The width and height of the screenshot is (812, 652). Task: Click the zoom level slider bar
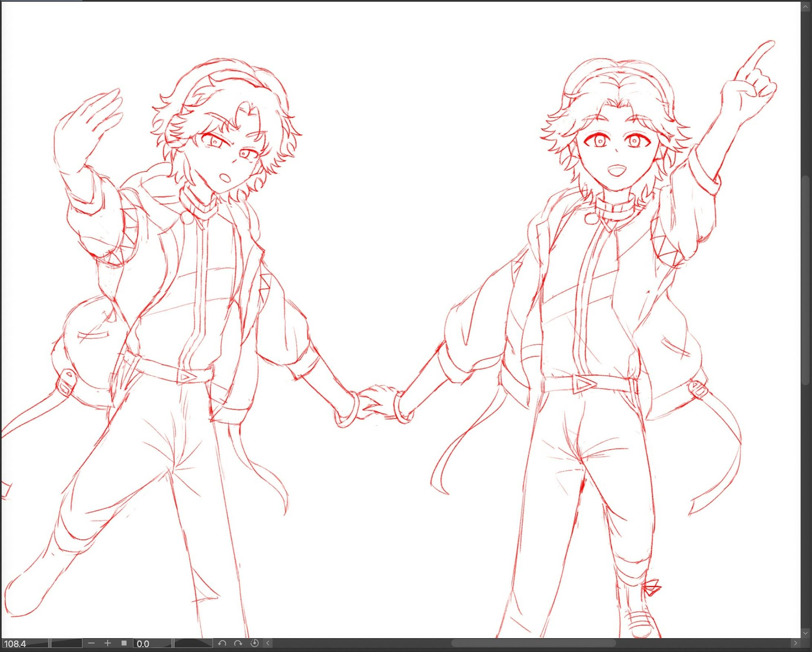tap(66, 643)
